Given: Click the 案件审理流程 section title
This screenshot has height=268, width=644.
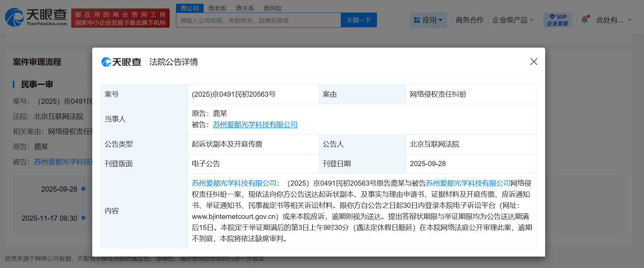Looking at the screenshot, I should [x=37, y=62].
